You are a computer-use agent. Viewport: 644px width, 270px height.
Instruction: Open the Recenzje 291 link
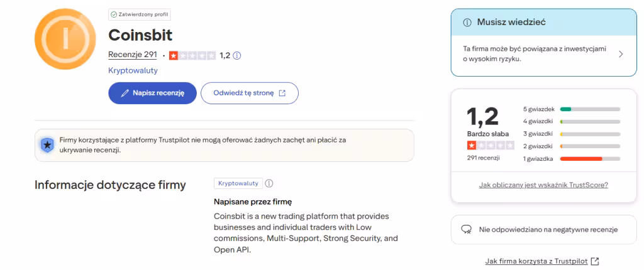pos(132,55)
